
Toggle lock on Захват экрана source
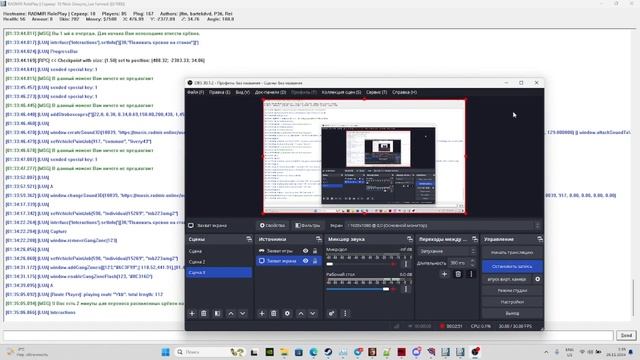tap(315, 261)
